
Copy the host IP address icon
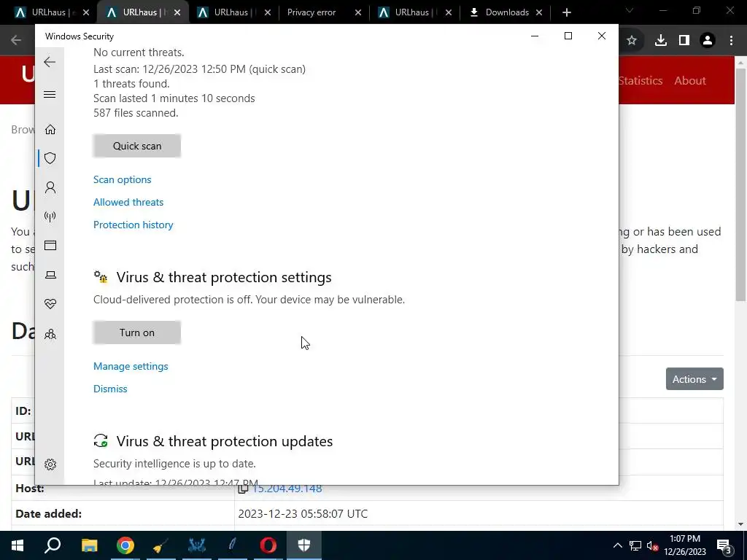point(243,489)
